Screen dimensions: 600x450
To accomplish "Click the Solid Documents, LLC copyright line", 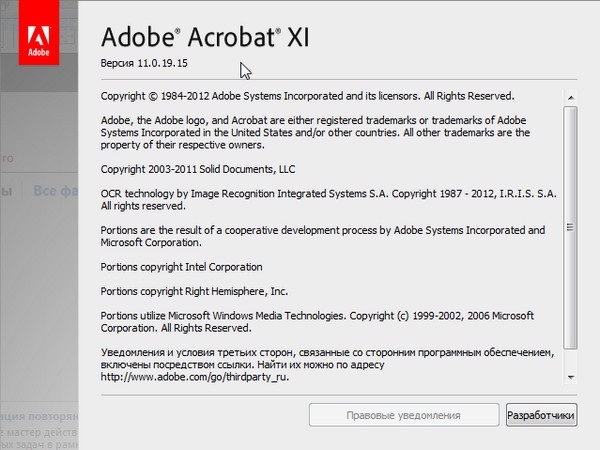I will (198, 169).
